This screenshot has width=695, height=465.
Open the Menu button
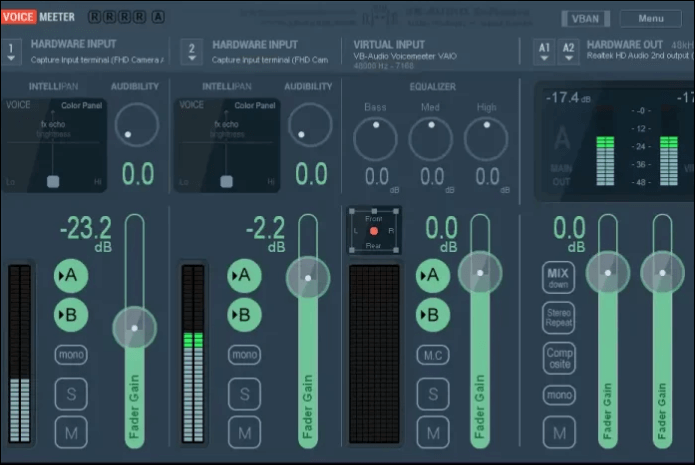pyautogui.click(x=651, y=19)
